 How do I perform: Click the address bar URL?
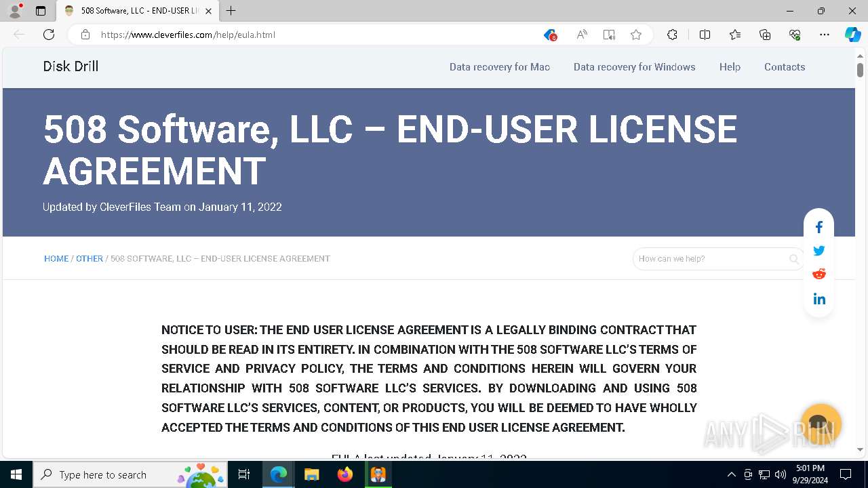click(188, 35)
